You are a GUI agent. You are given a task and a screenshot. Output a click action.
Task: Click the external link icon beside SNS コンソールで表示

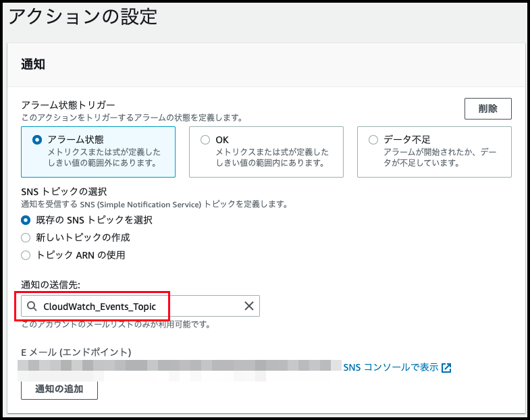click(446, 367)
